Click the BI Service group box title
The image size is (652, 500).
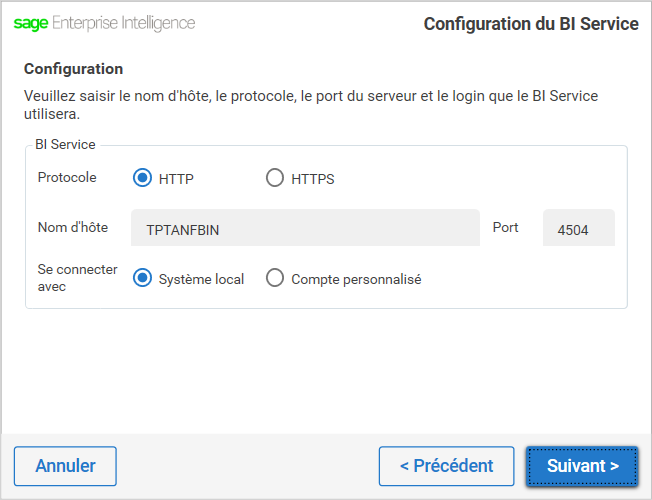[65, 144]
